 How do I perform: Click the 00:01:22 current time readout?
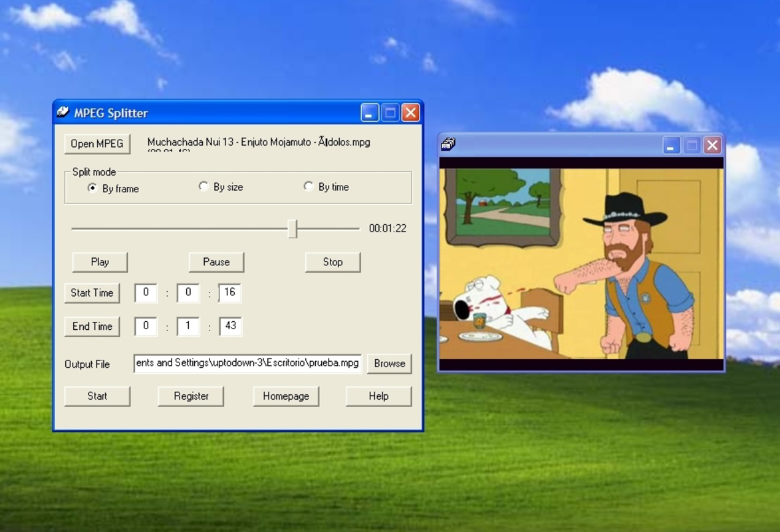point(388,228)
